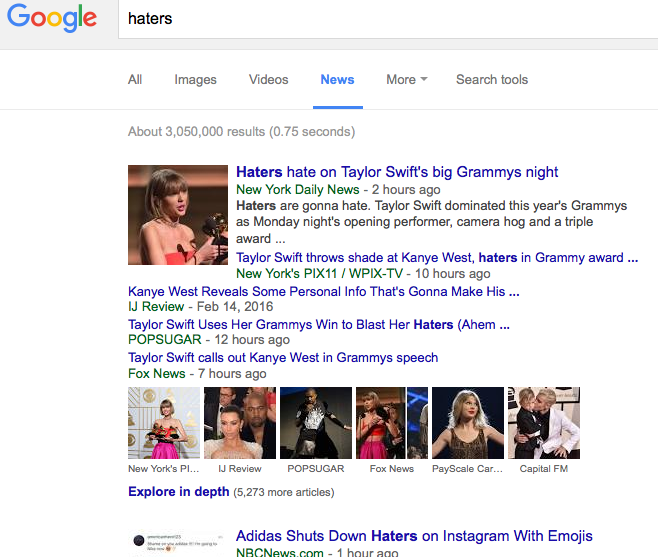Switch to the All results tab
Screen dimensions: 658x557
coord(135,80)
